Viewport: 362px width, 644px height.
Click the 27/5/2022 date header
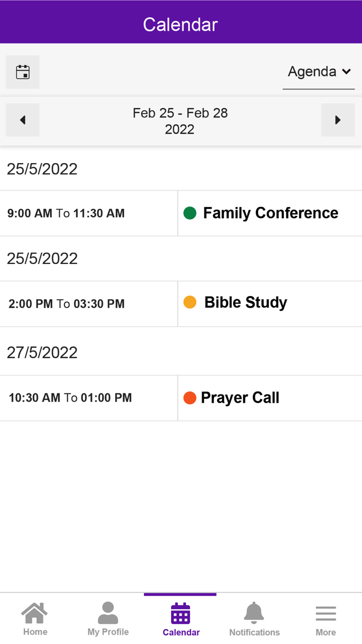coord(42,352)
